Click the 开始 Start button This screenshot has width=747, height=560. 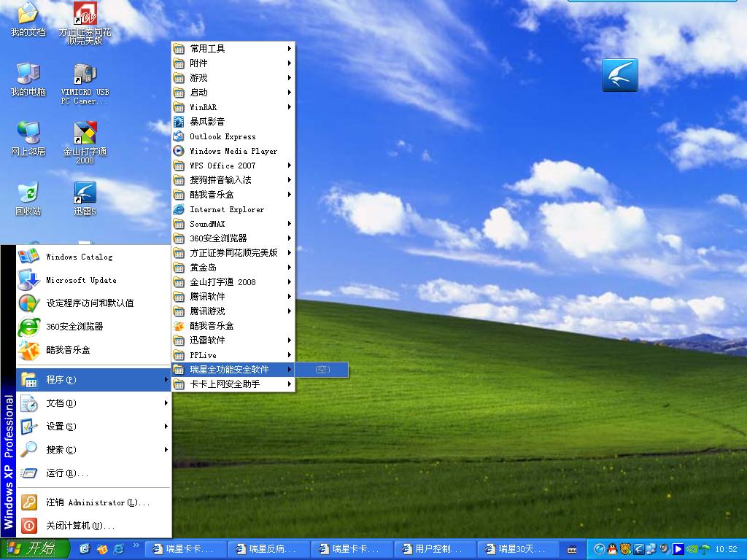pyautogui.click(x=35, y=549)
